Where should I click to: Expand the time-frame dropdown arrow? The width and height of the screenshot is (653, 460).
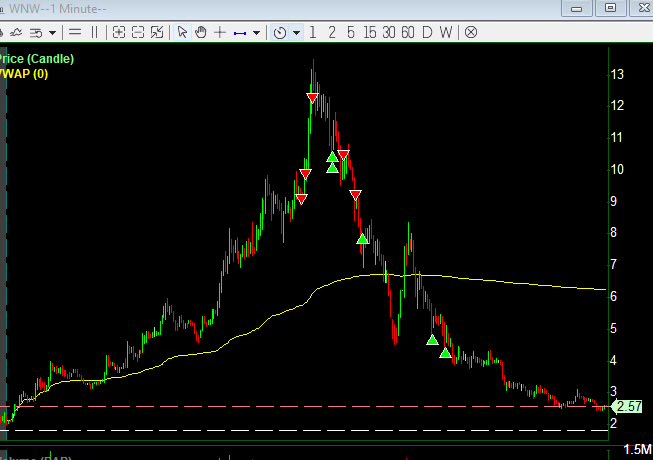[x=297, y=32]
